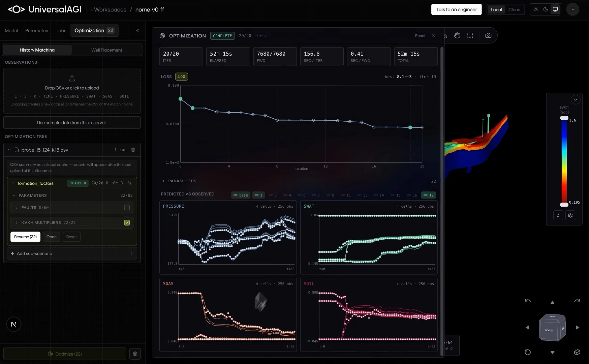The width and height of the screenshot is (589, 364).
Task: Uncheck the KVKH MULTIPLIERS checkbox
Action: point(127,222)
